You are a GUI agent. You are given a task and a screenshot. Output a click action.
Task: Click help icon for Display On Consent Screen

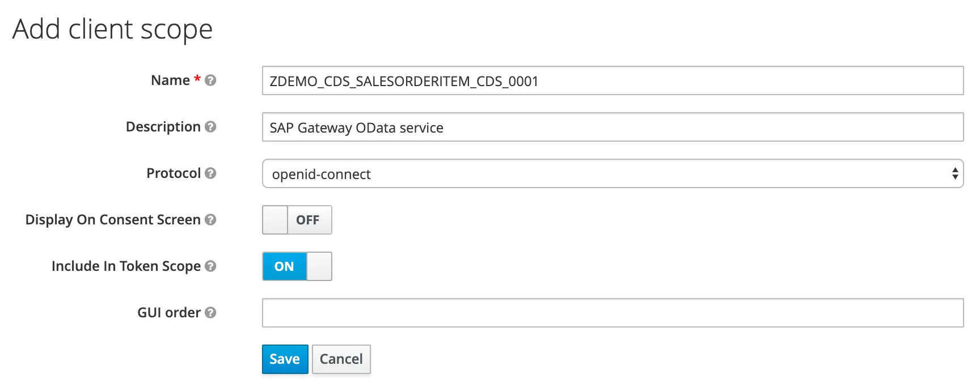click(210, 220)
